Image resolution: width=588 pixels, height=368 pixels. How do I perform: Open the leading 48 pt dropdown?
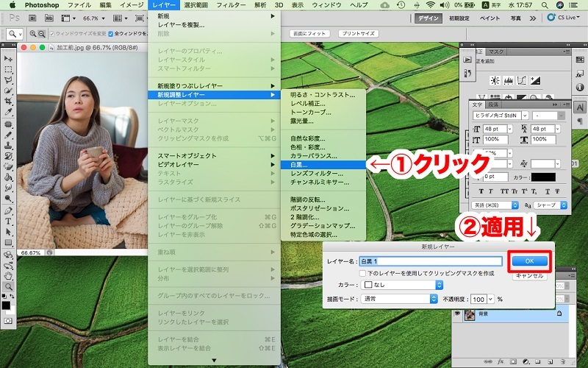[x=558, y=129]
